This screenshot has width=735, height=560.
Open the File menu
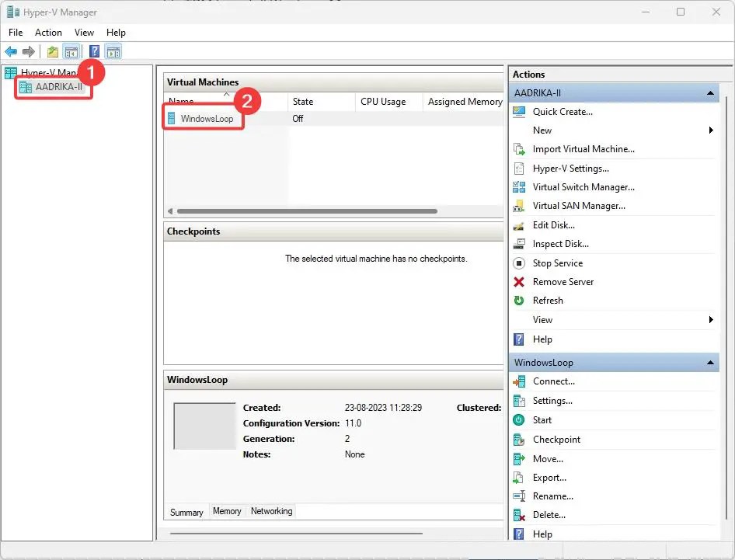[16, 33]
